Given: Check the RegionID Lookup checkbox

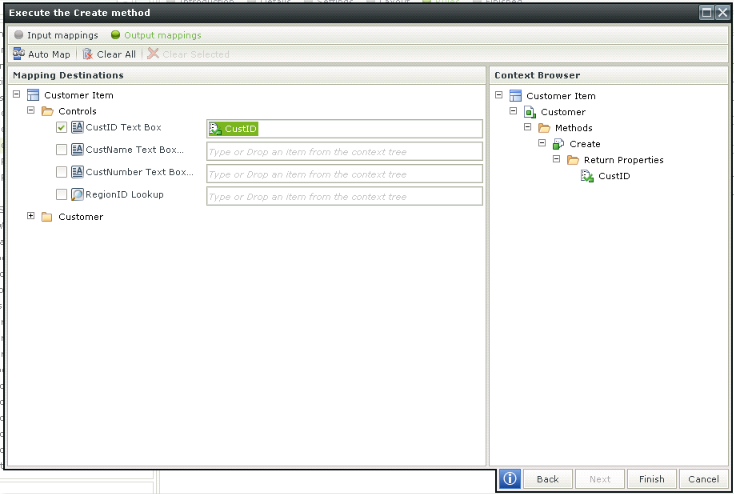Looking at the screenshot, I should pyautogui.click(x=61, y=194).
